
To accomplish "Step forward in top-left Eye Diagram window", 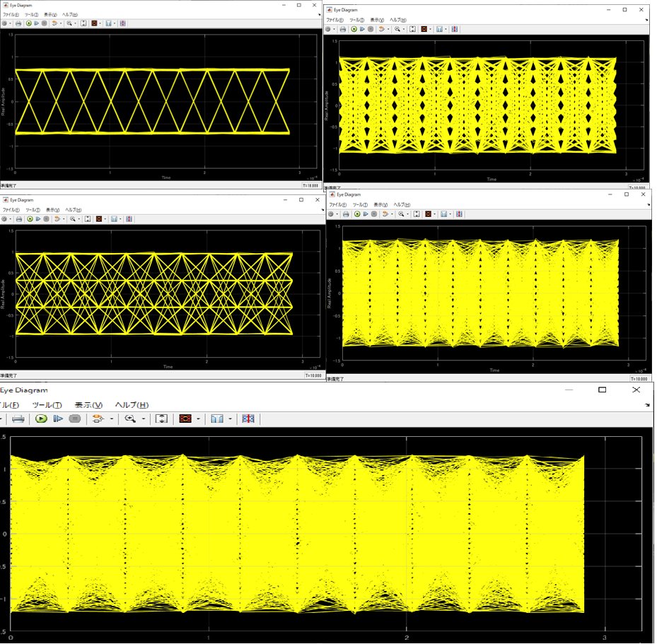I will [x=37, y=23].
